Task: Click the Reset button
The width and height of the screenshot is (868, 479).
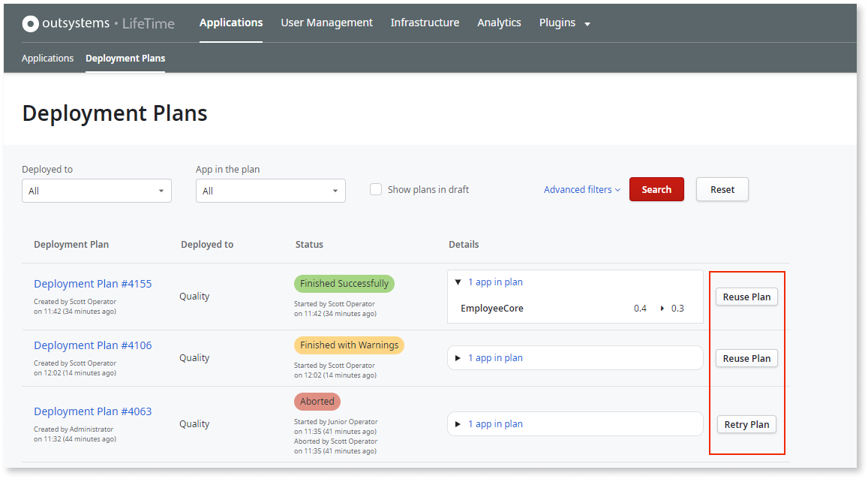Action: click(722, 189)
